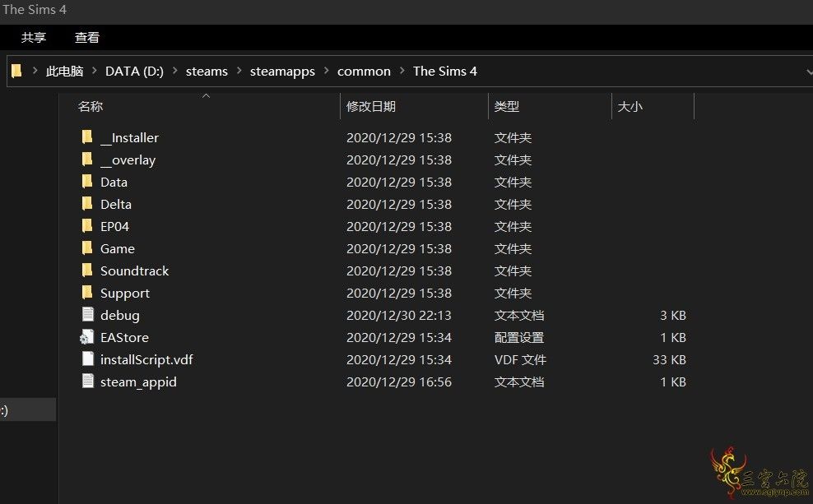Click the debug text file icon
813x504 pixels.
pos(87,314)
